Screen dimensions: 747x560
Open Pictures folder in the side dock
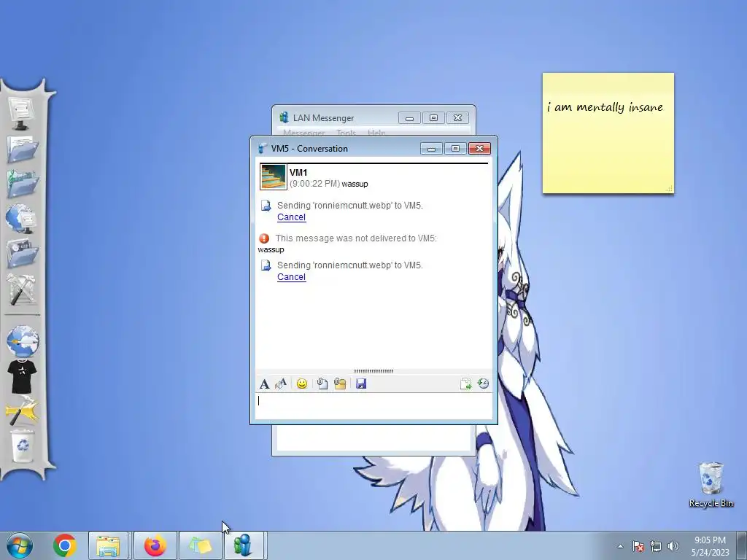tap(22, 253)
